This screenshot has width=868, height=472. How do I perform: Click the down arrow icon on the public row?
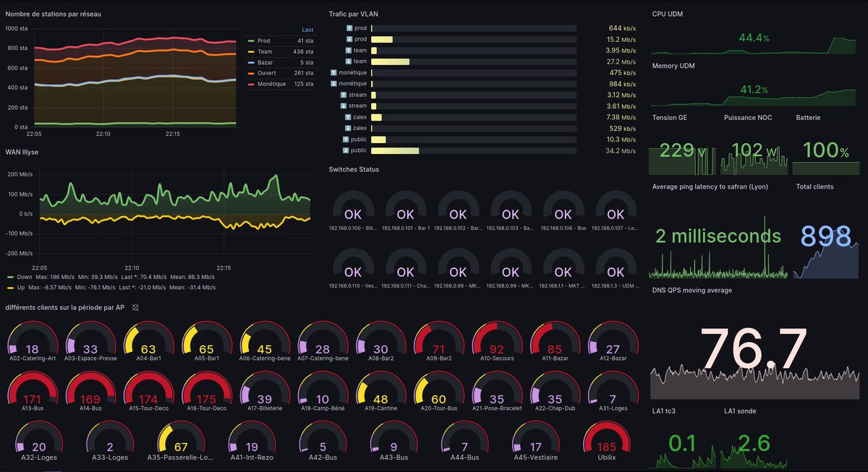click(346, 150)
